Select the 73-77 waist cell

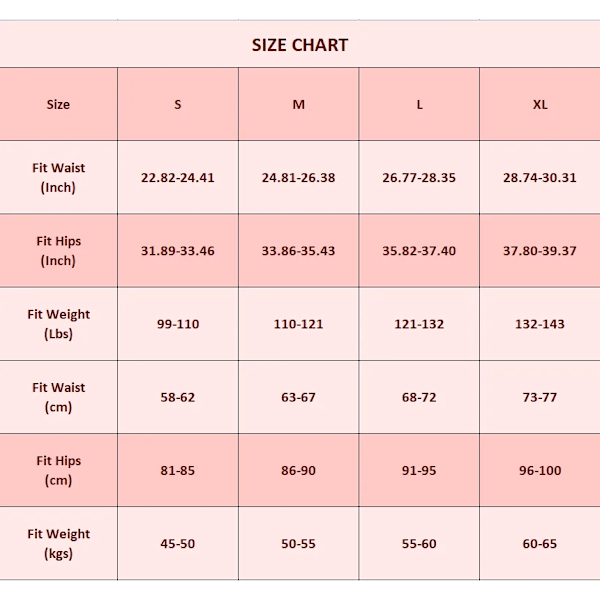pyautogui.click(x=540, y=397)
